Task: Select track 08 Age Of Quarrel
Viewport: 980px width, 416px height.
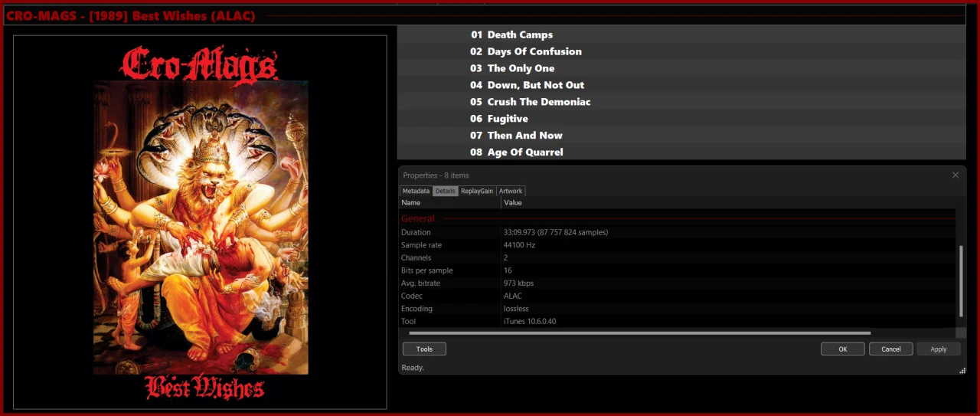Action: (681, 152)
